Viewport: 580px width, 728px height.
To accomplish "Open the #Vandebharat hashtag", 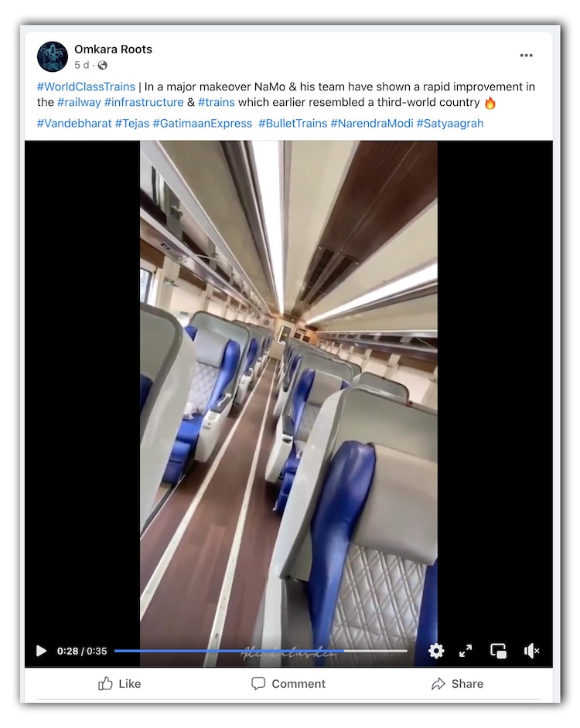I will point(74,124).
